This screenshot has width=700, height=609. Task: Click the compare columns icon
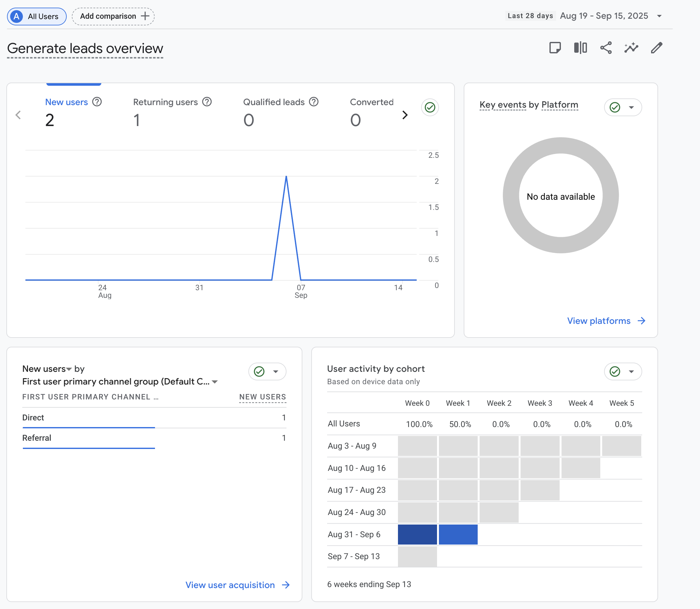[x=580, y=48]
